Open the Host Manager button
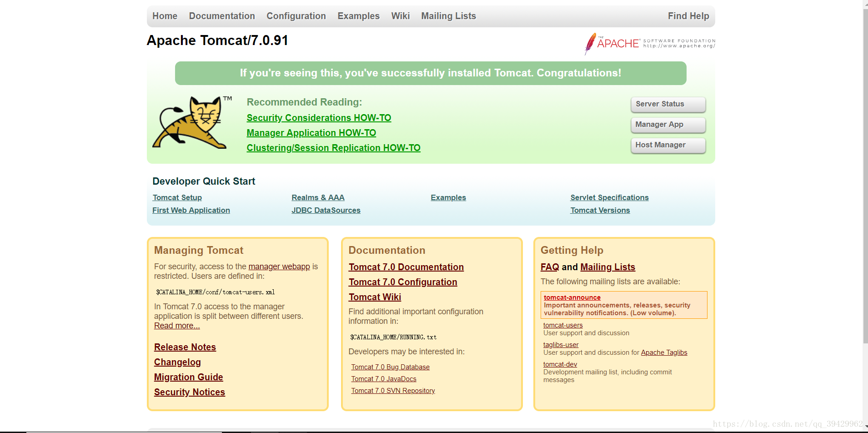868x433 pixels. (667, 145)
